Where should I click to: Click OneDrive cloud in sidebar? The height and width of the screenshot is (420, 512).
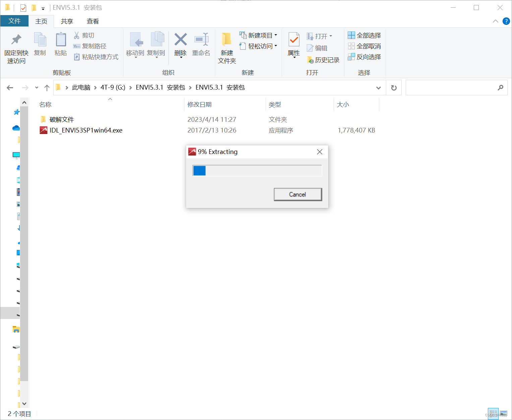pyautogui.click(x=16, y=128)
